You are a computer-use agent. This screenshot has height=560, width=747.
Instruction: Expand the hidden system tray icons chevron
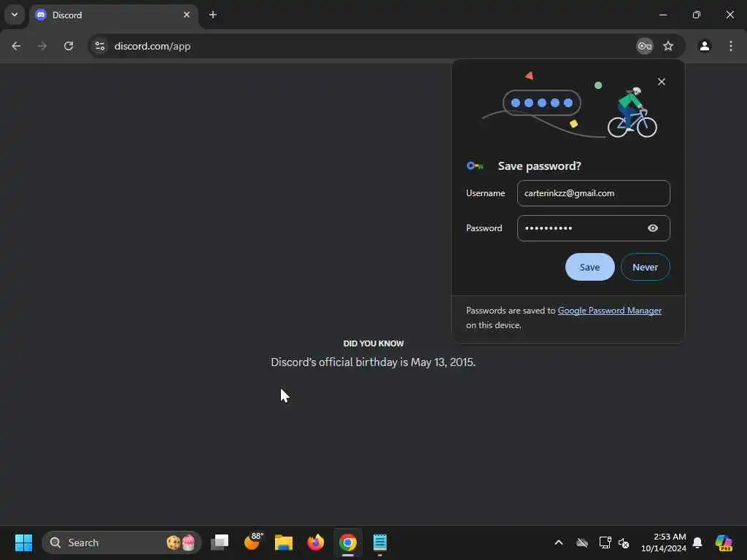click(x=559, y=542)
